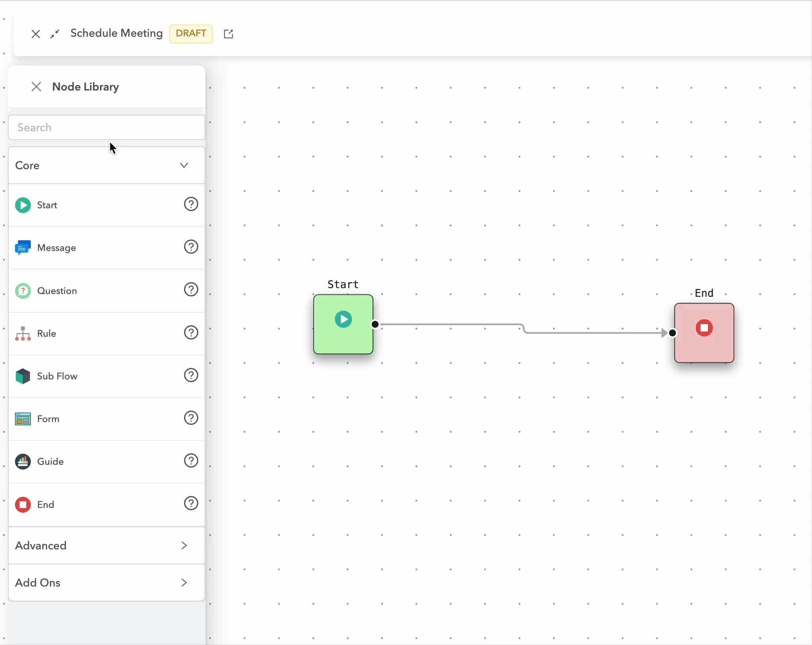Select the Start node icon in Node Library
Screen dimensions: 812x645
pyautogui.click(x=23, y=205)
